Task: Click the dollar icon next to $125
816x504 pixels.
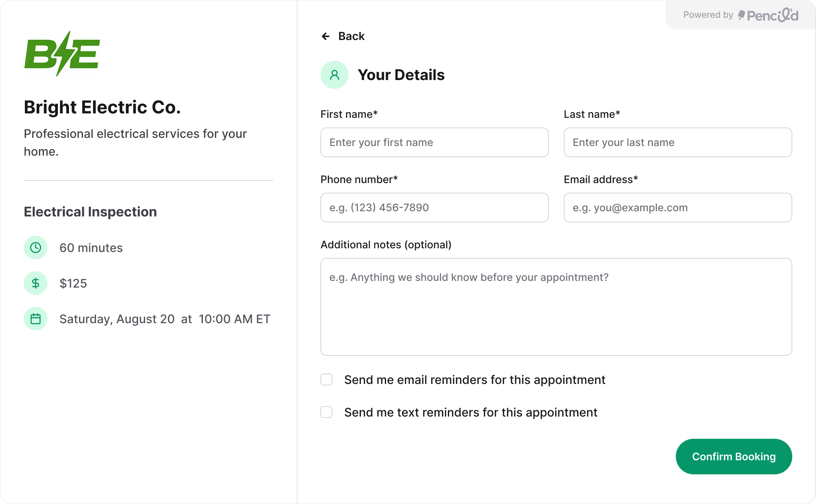Action: 36,283
